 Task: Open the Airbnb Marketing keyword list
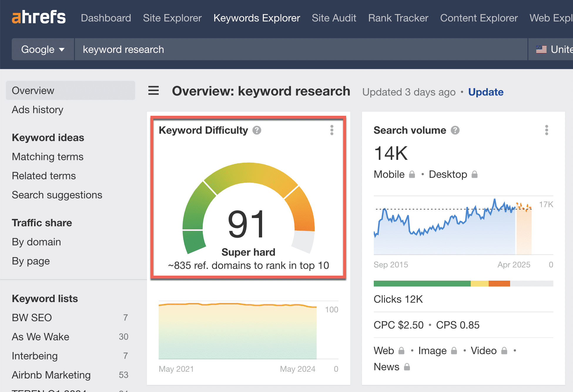coord(51,375)
